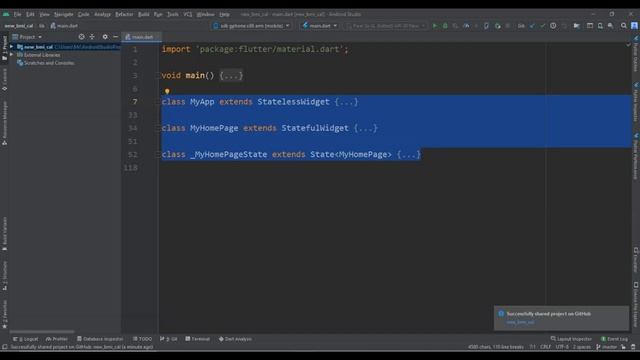This screenshot has height=360, width=640.
Task: Click main.dart breadcrumb in navigation bar
Action: 64,26
